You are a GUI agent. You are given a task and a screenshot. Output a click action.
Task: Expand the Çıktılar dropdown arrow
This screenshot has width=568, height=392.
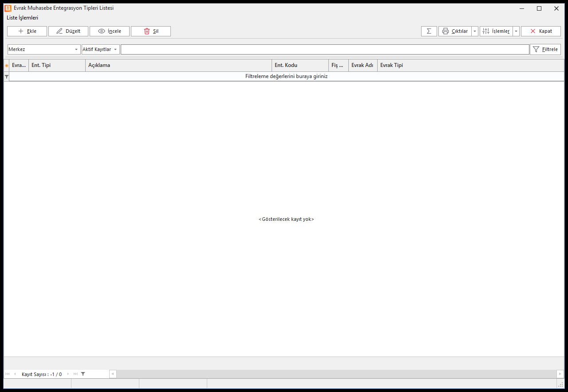[475, 31]
